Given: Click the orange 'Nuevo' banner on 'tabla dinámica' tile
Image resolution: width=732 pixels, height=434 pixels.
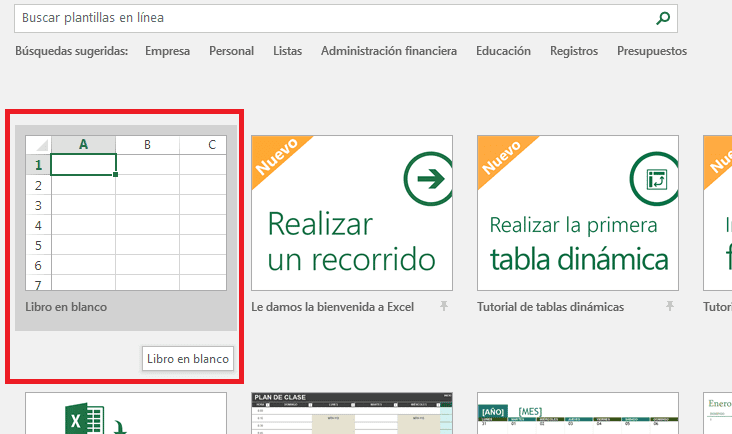Looking at the screenshot, I should coord(498,157).
